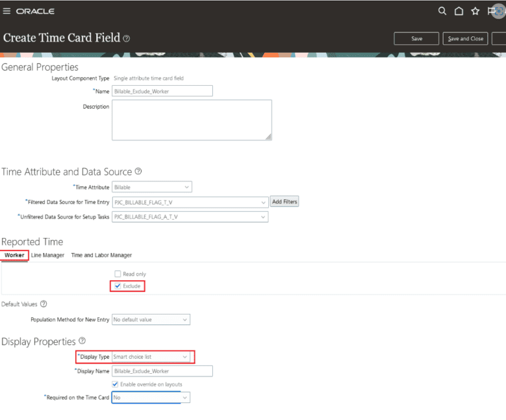Image resolution: width=506 pixels, height=420 pixels.
Task: Click help icon next to Display Properties
Action: point(82,341)
